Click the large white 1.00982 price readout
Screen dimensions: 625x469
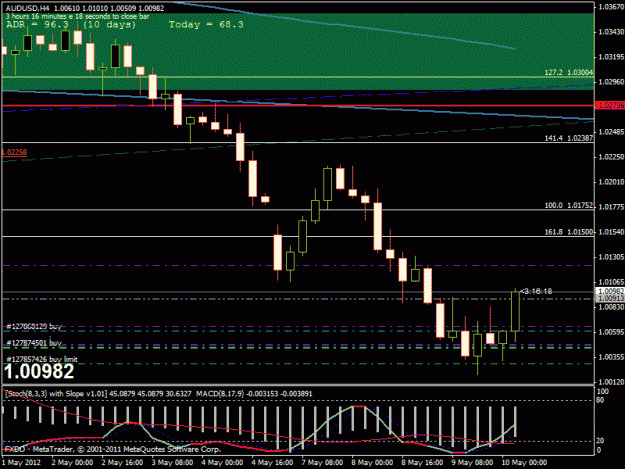39,372
